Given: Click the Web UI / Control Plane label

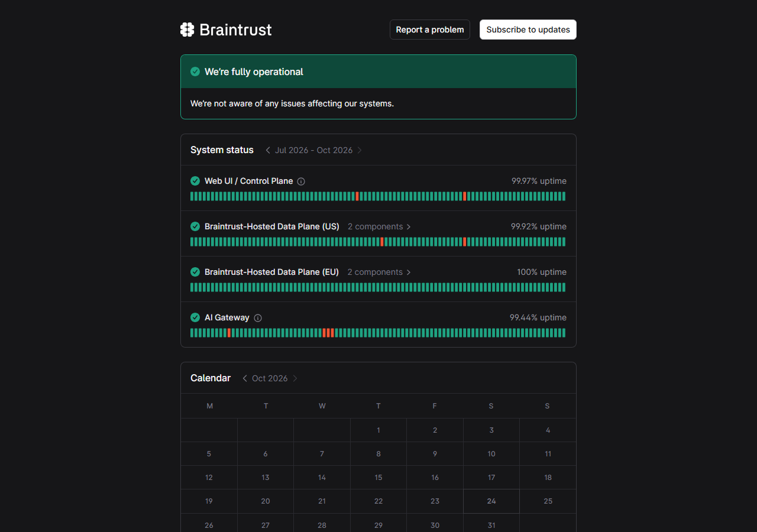Looking at the screenshot, I should [248, 181].
